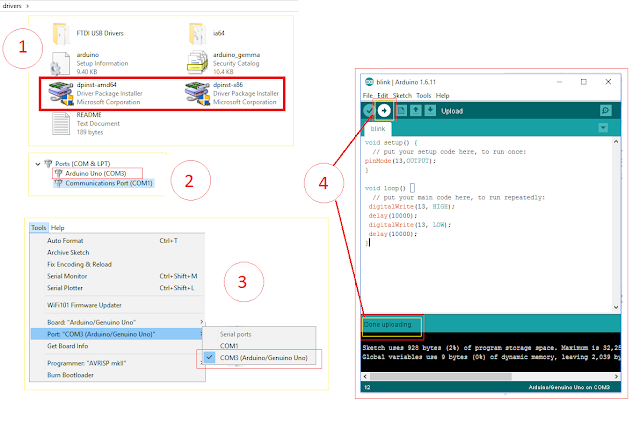Click the Open sketch up-arrow icon
Viewport: 640px width, 430px height.
pyautogui.click(x=416, y=111)
